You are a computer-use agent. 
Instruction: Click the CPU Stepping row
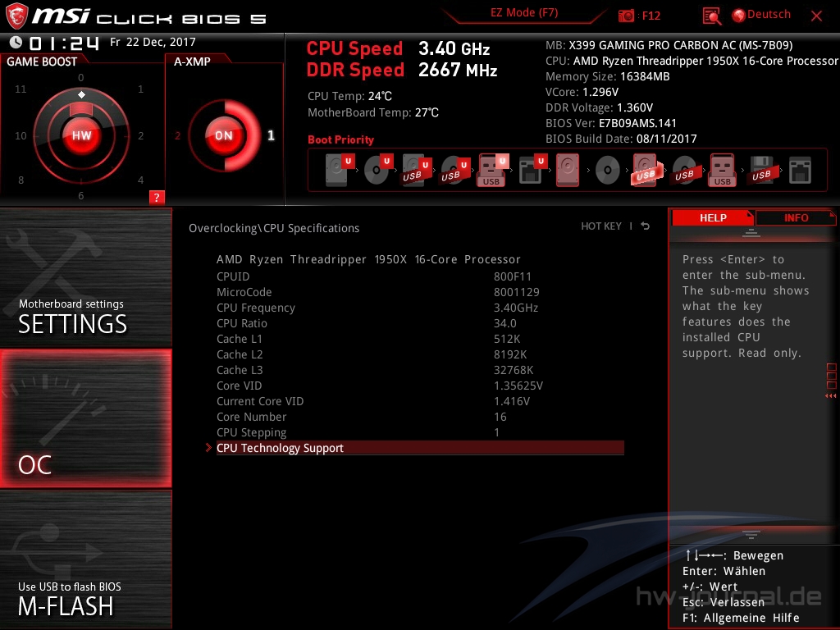420,431
